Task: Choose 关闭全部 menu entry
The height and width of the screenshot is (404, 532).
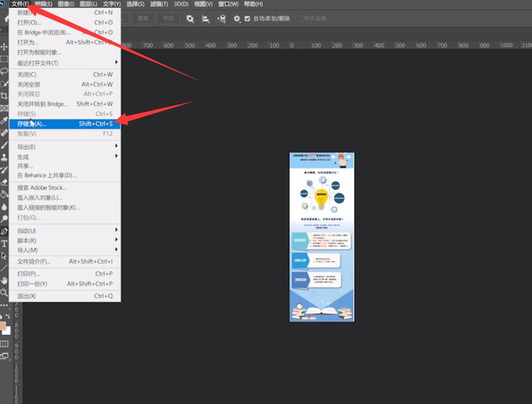Action: [65, 85]
